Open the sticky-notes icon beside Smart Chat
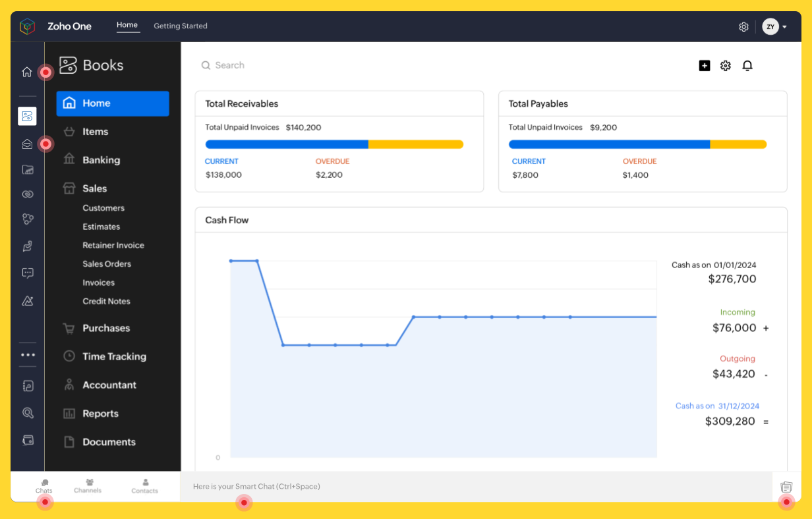The height and width of the screenshot is (519, 812). tap(786, 487)
